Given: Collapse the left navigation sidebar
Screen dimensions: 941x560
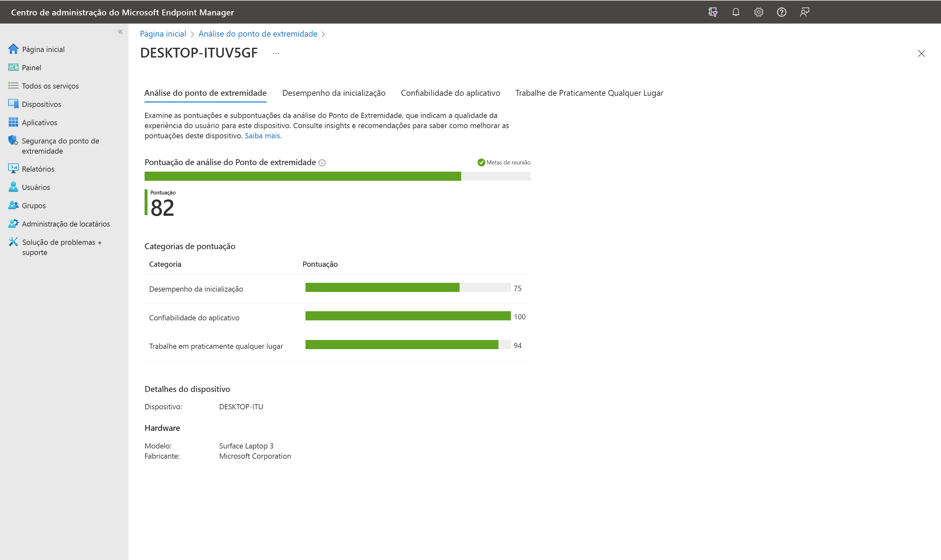Looking at the screenshot, I should click(120, 32).
